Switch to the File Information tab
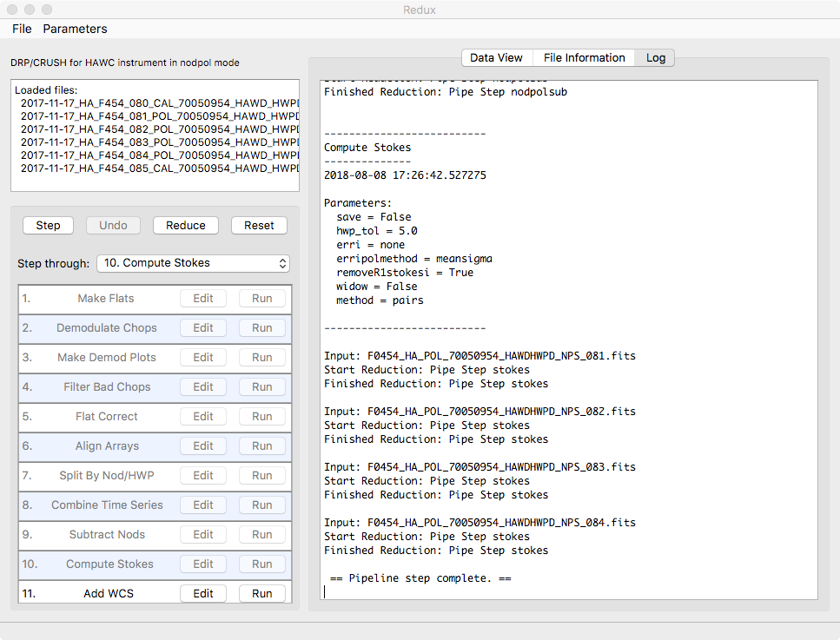This screenshot has height=640, width=840. click(583, 57)
